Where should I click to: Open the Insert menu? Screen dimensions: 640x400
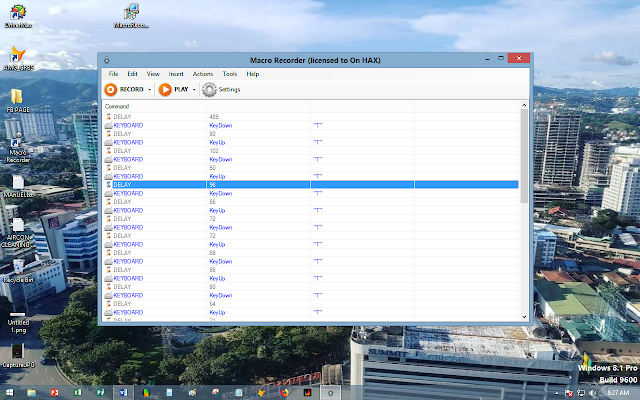click(176, 74)
